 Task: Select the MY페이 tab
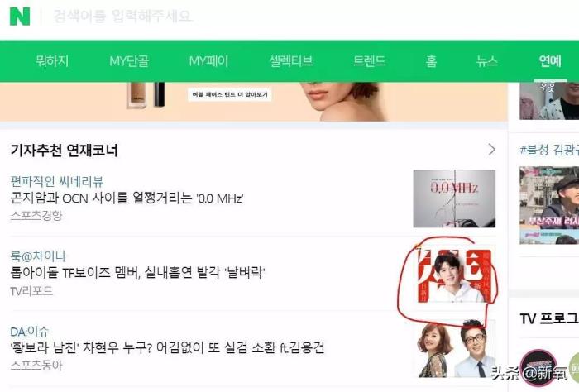(x=209, y=61)
